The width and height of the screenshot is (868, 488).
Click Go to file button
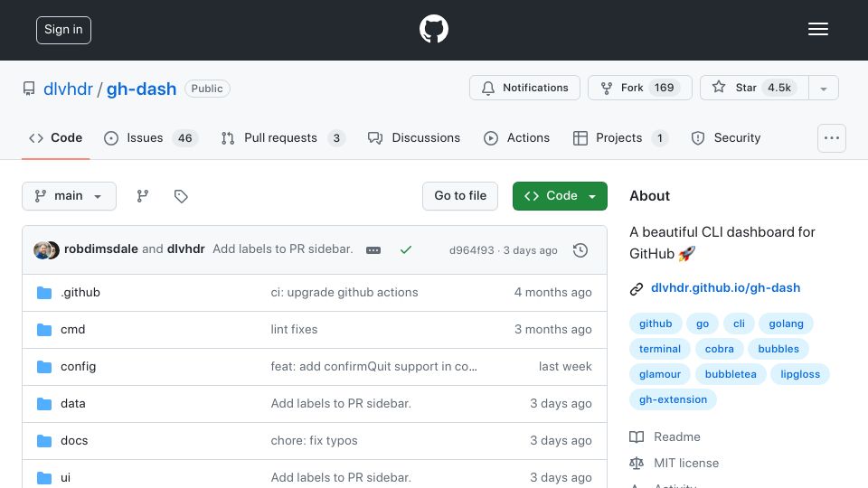(460, 196)
